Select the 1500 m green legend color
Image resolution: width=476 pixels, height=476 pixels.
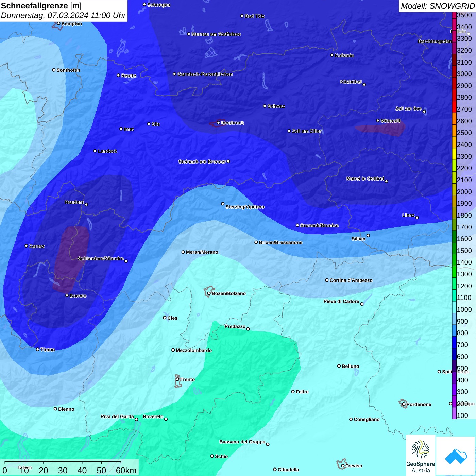pos(454,248)
